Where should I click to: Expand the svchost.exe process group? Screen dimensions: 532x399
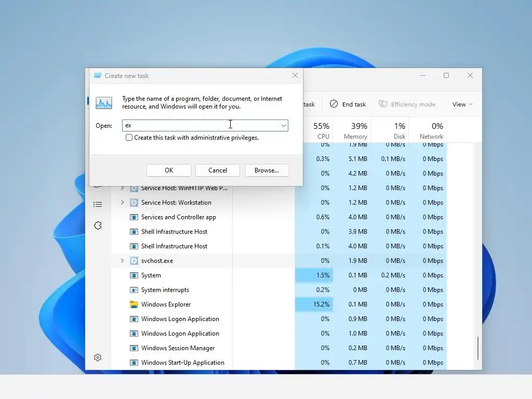pyautogui.click(x=122, y=261)
